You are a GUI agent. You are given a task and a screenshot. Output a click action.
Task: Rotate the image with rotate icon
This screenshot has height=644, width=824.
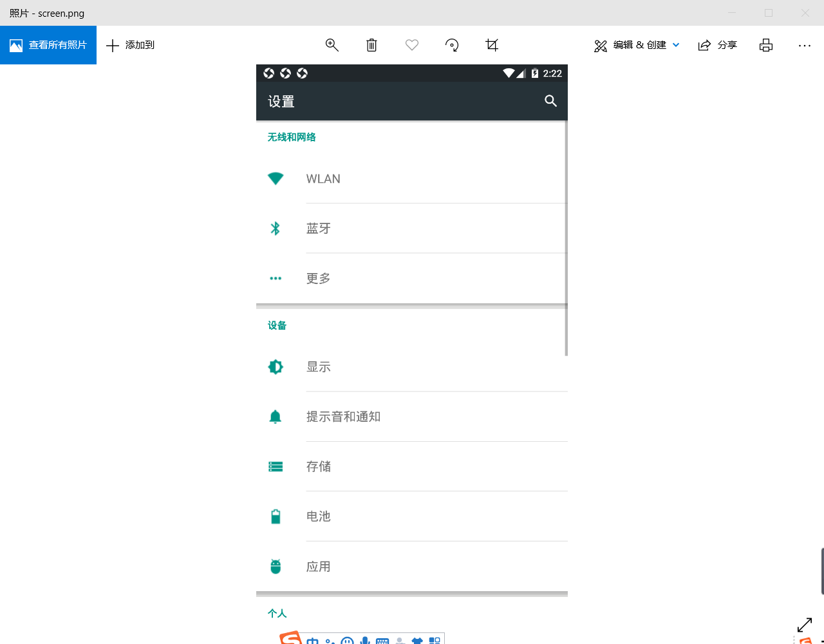452,45
